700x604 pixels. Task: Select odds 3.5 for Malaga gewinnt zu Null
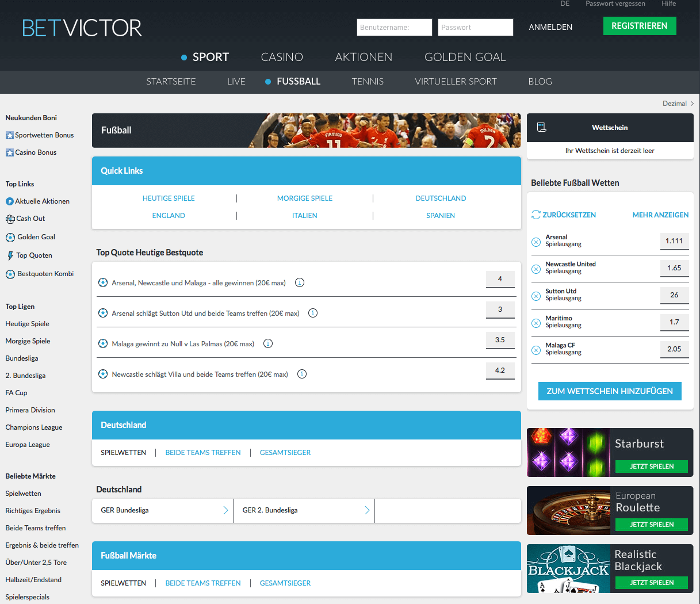500,340
